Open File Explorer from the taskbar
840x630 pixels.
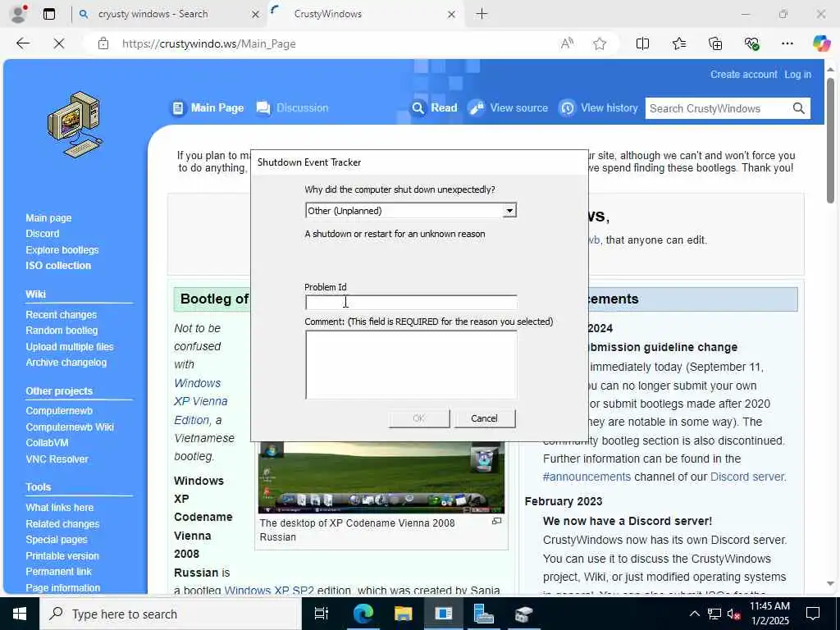coord(403,614)
